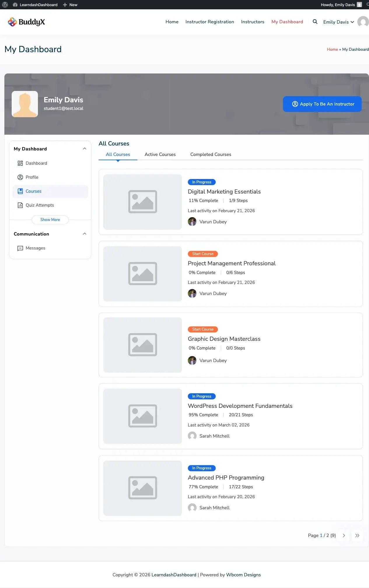Click Sarah Mitchell avatar under Advanced PHP

point(192,508)
